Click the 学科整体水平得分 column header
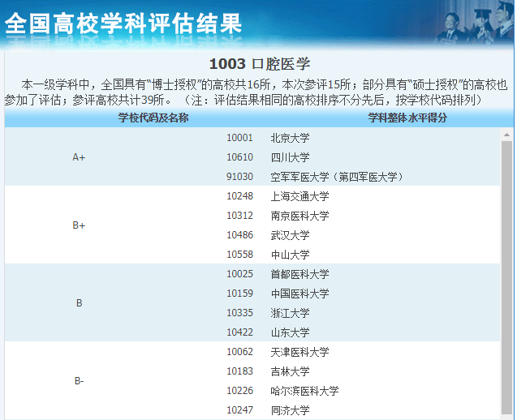Screen dimensions: 517x420 pos(407,118)
